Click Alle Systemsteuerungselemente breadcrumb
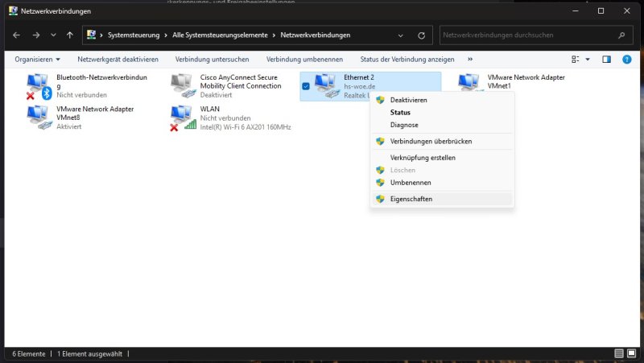Screen dimensions: 644x363 (x=220, y=35)
